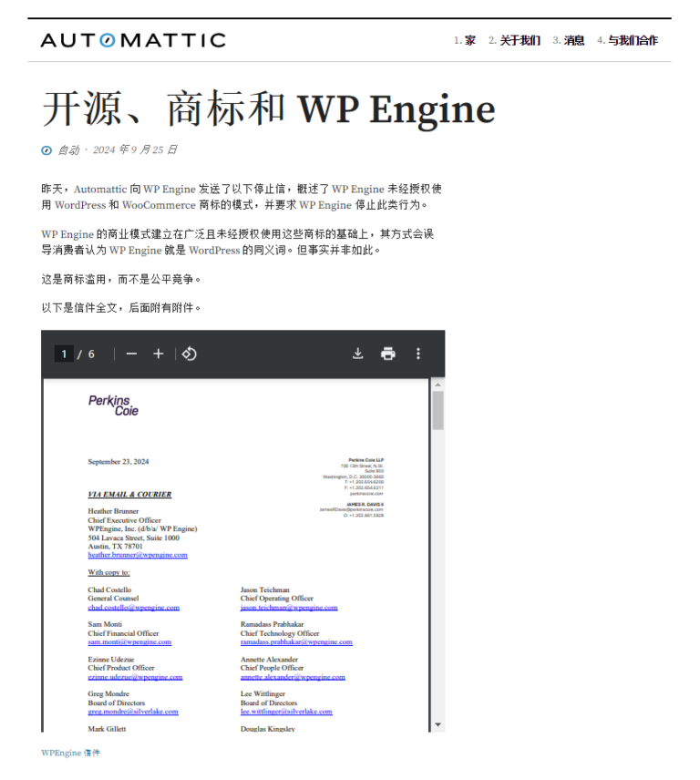This screenshot has width=700, height=780.
Task: Click the PDF vertical scrollbar thumb
Action: pyautogui.click(x=437, y=410)
